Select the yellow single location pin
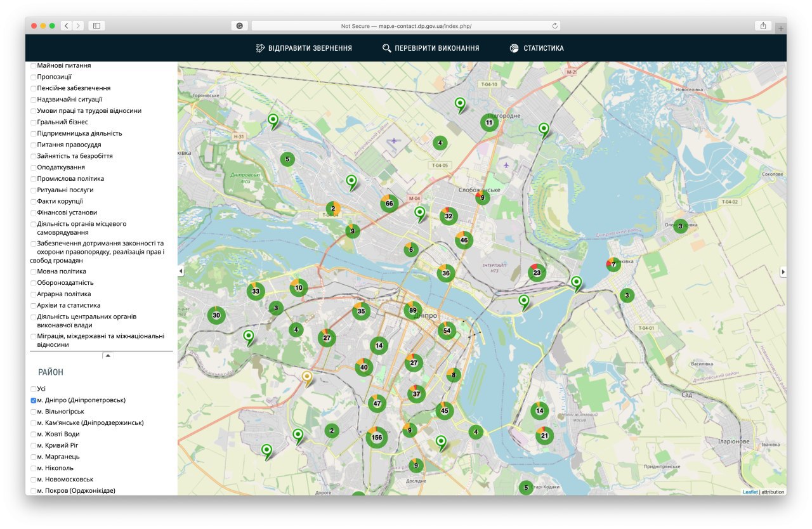 (x=308, y=379)
